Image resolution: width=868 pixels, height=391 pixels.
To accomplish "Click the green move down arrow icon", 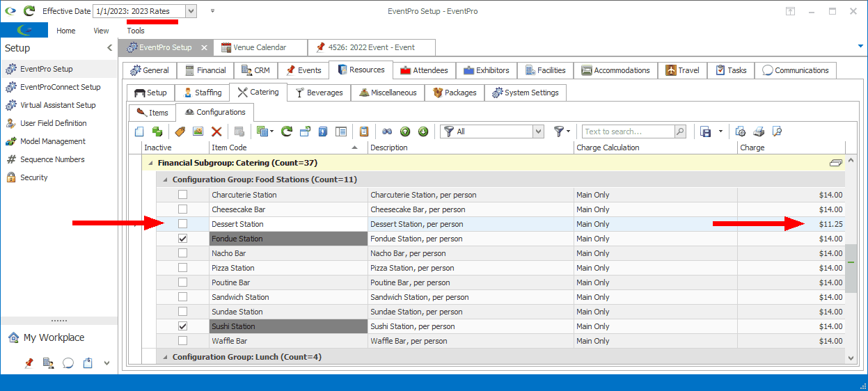I will point(423,131).
